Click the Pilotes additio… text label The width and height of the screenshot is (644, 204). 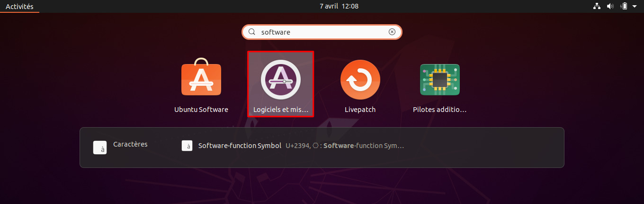click(440, 110)
